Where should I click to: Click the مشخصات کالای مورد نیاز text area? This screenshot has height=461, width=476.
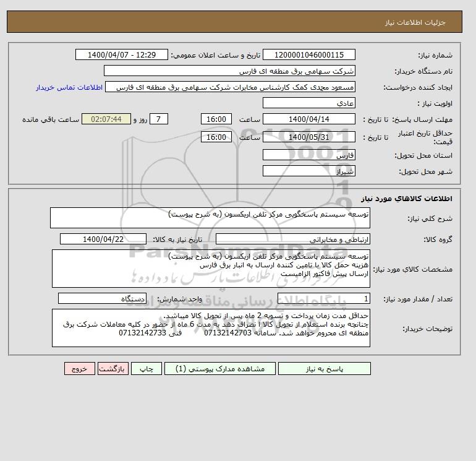point(211,269)
